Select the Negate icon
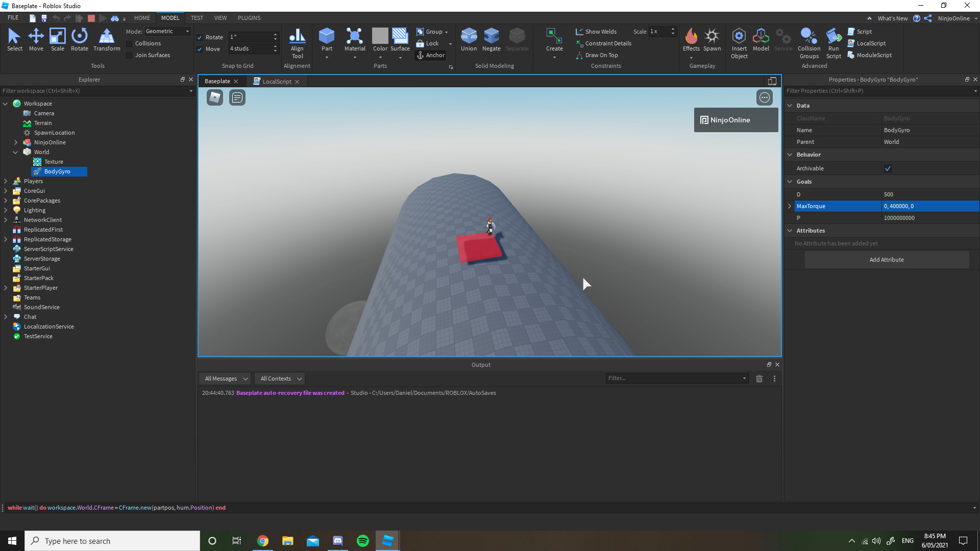The width and height of the screenshot is (980, 551). click(491, 40)
